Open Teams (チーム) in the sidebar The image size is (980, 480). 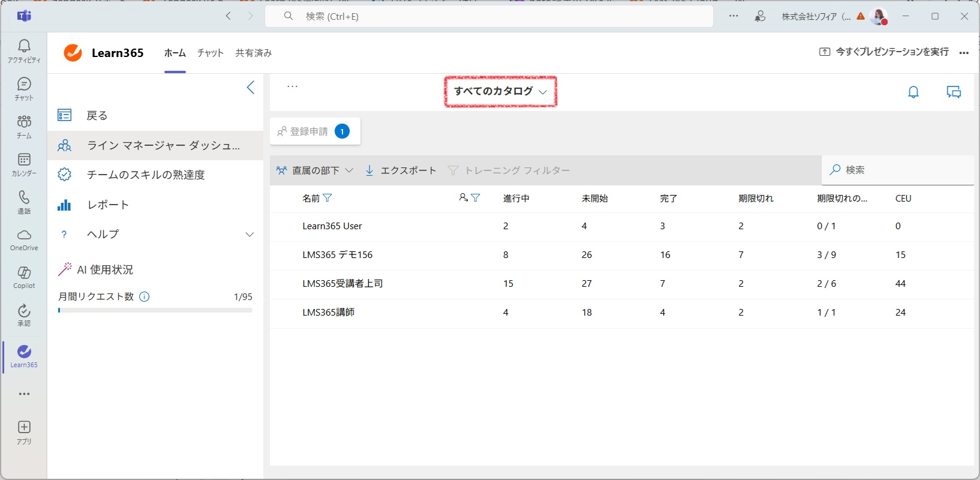(x=24, y=127)
